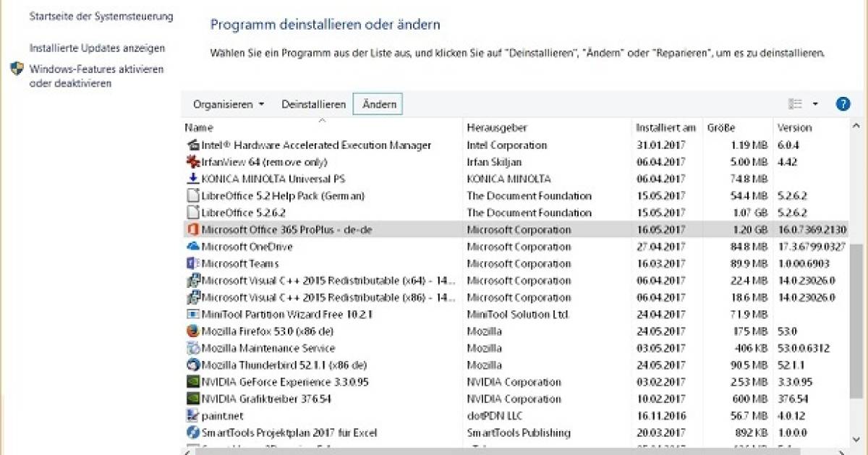Click size value 406 KB
The height and width of the screenshot is (455, 868).
point(750,348)
